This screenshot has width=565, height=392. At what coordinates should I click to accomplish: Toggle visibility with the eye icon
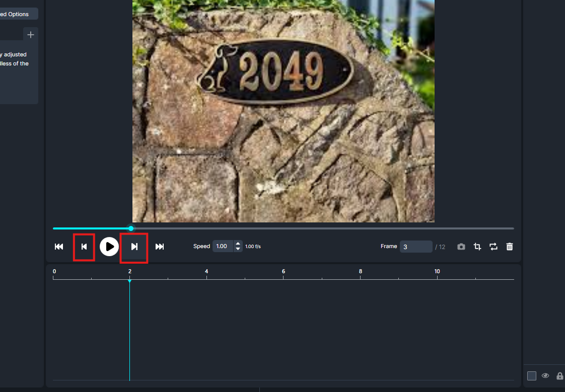pyautogui.click(x=545, y=376)
